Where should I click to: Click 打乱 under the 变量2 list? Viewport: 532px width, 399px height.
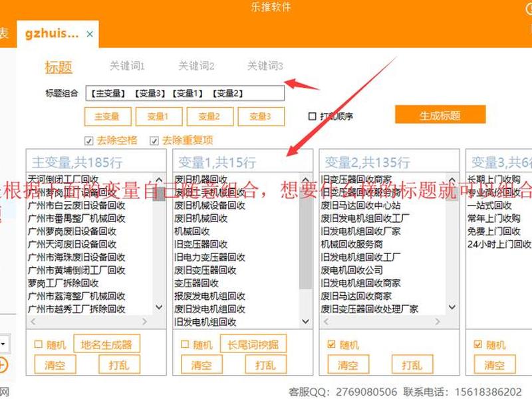[412, 364]
